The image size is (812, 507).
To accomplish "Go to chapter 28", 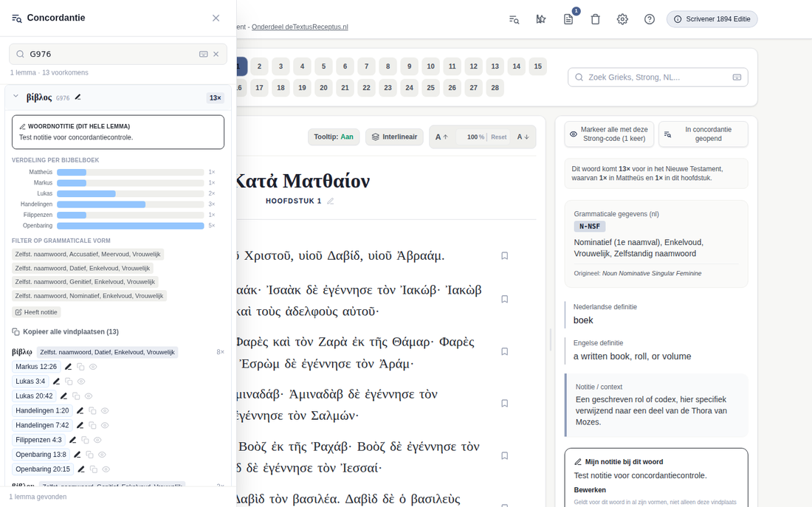I will coord(495,88).
